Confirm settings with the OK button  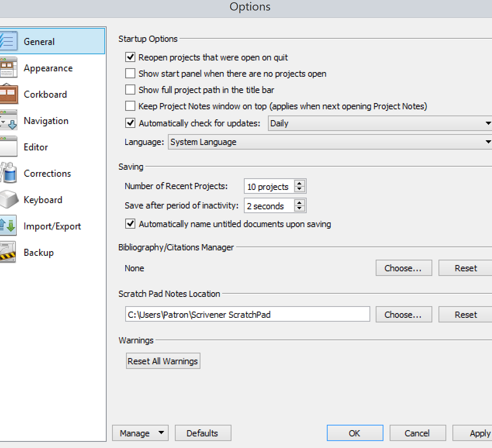354,433
